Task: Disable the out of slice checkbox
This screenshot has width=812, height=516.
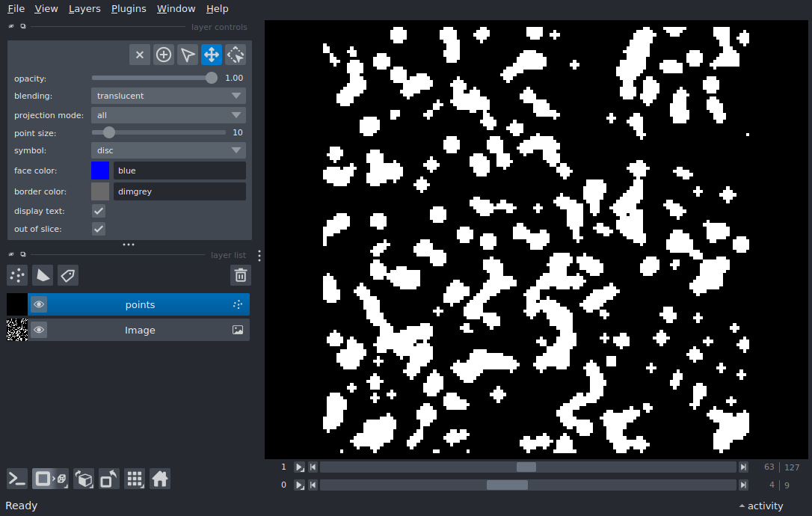Action: click(99, 229)
